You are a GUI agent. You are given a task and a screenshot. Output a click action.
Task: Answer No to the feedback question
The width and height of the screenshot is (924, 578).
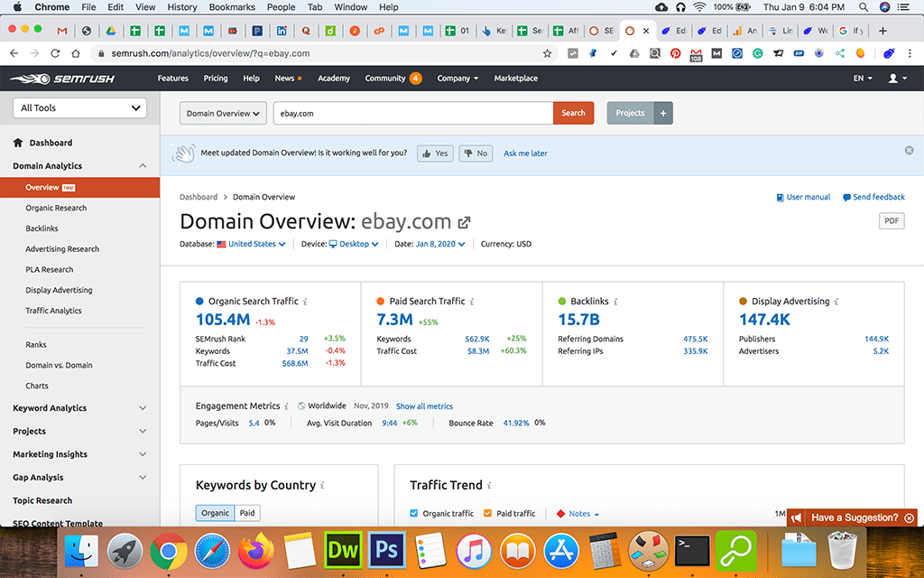(476, 154)
